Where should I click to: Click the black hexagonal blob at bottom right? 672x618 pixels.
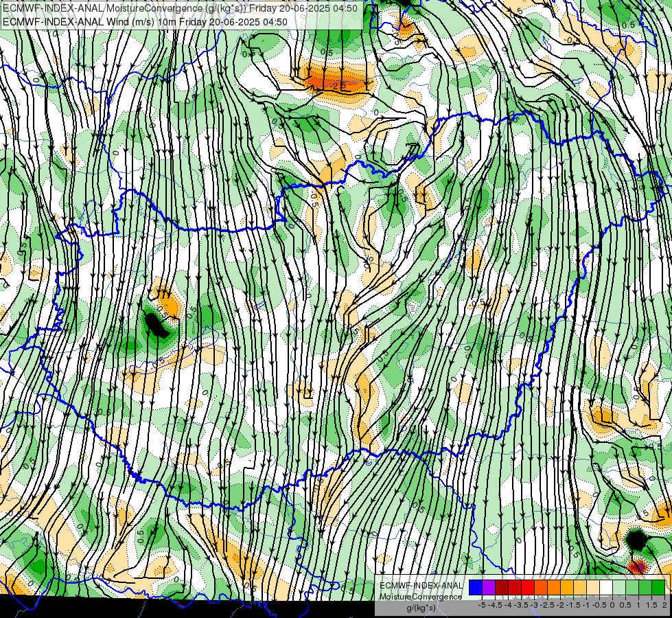636,540
